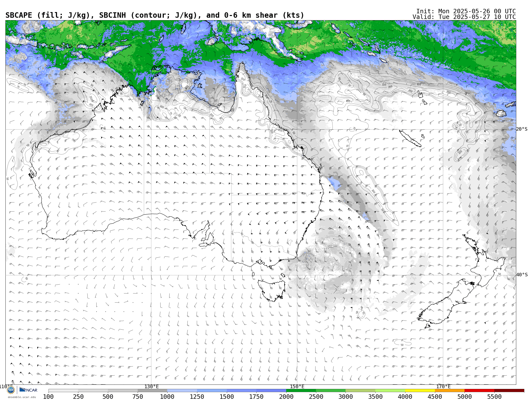Click the colorbar label 4500
532x400 pixels.
[435, 397]
